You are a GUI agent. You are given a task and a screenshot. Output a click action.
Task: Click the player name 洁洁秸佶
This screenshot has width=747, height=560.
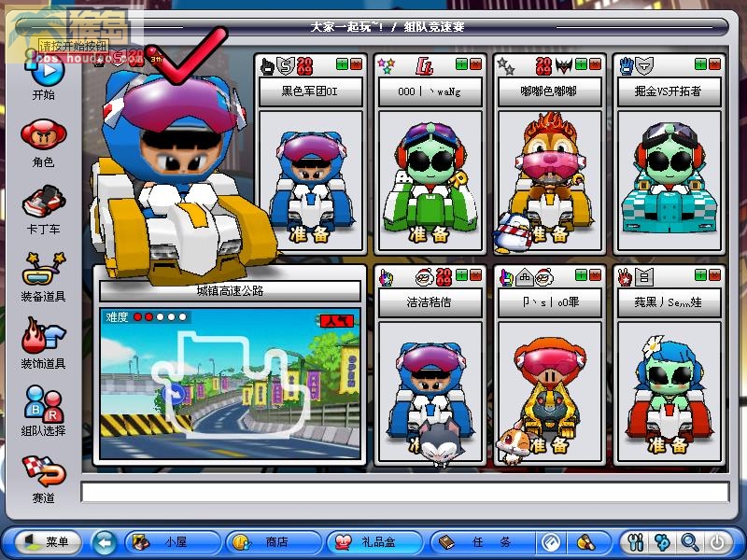pyautogui.click(x=430, y=302)
